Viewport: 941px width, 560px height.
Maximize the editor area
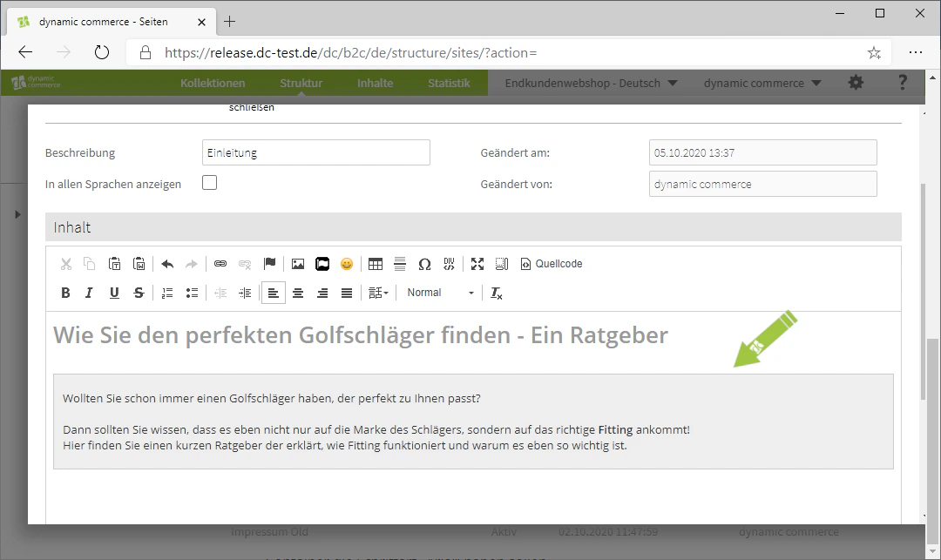477,264
